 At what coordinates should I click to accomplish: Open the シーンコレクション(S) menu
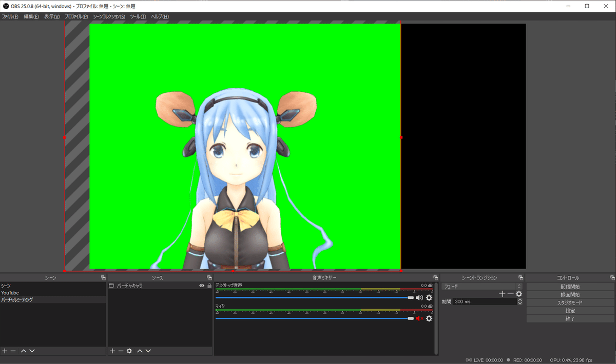(109, 17)
